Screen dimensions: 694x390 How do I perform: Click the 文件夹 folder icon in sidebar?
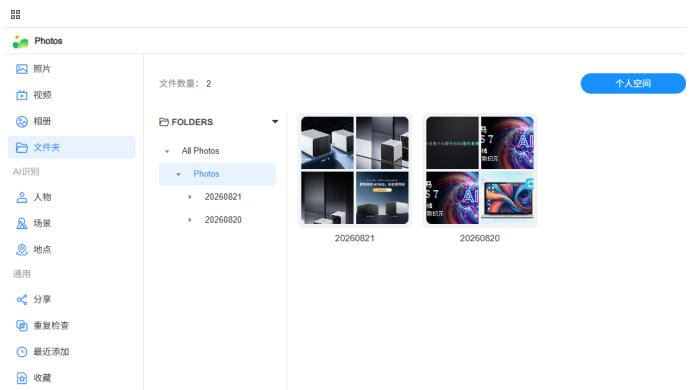[22, 147]
